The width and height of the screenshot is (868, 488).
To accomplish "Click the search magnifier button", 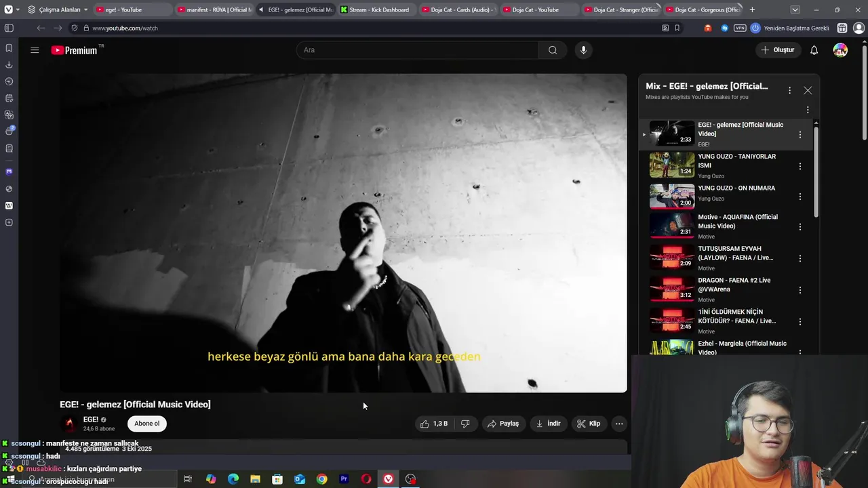I will 553,50.
